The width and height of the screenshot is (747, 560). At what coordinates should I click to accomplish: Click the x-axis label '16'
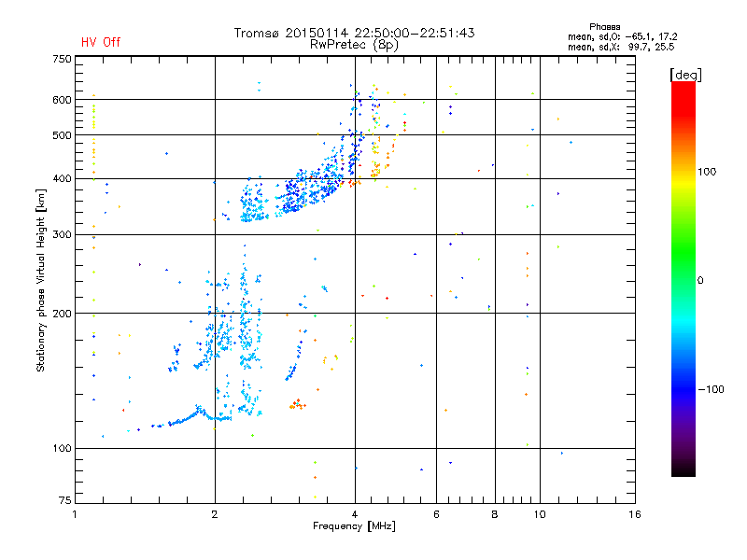click(635, 514)
